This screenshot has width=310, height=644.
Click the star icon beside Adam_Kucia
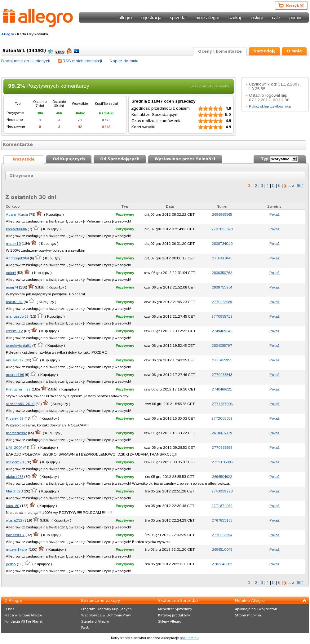39,214
